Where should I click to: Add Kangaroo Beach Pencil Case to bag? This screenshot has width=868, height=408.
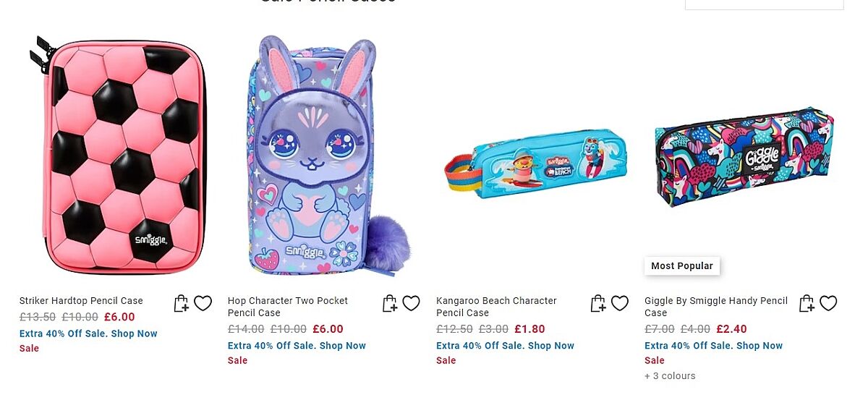(597, 304)
